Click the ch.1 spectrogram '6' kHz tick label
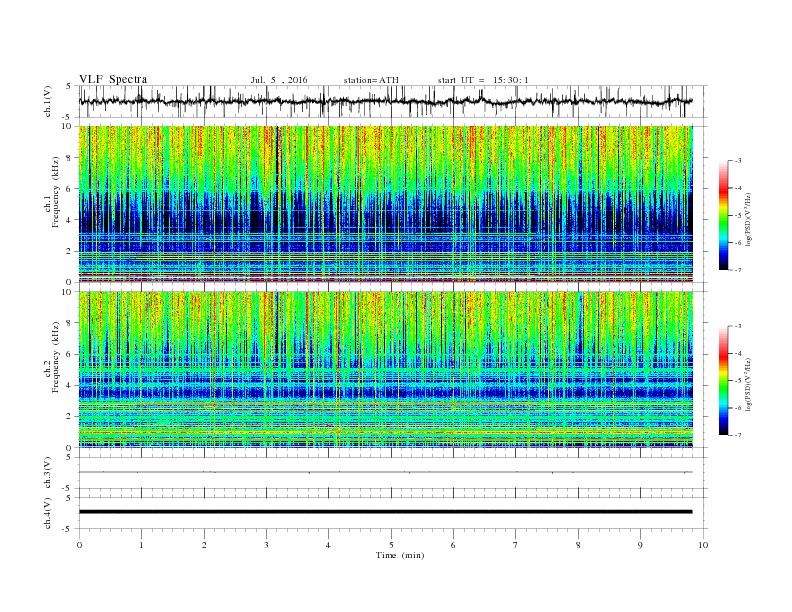The height and width of the screenshot is (612, 792). (70, 189)
